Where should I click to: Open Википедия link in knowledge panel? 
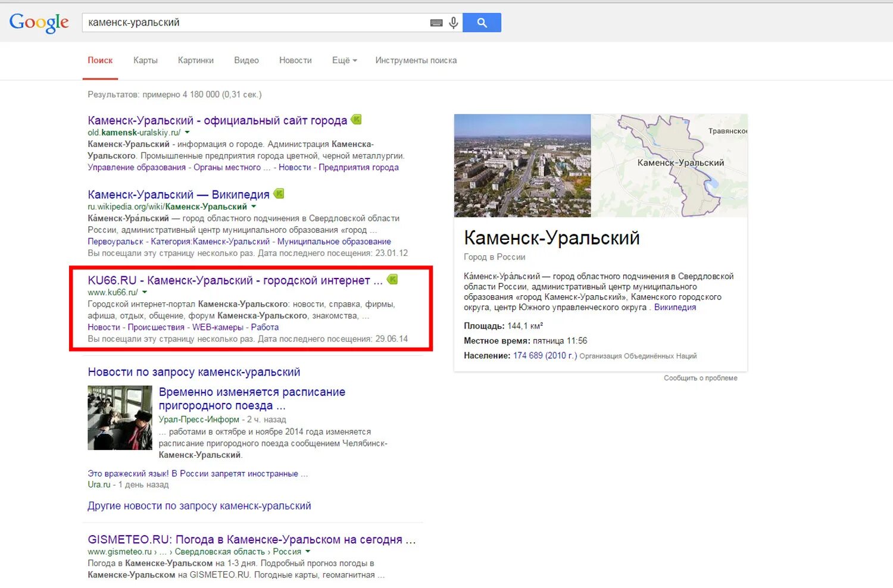click(675, 307)
